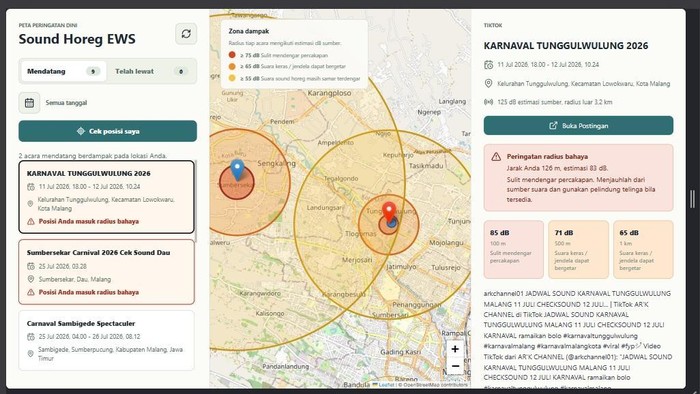Click the blue location pin on map
The height and width of the screenshot is (394, 700).
coord(237,170)
